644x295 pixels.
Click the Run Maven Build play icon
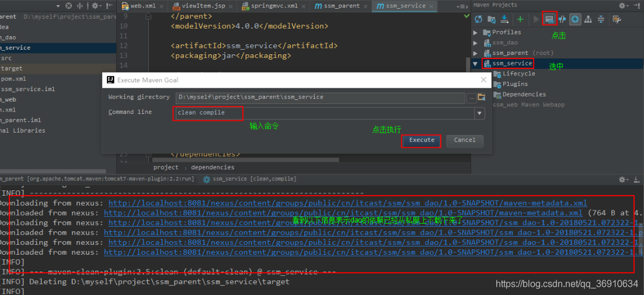coord(536,19)
